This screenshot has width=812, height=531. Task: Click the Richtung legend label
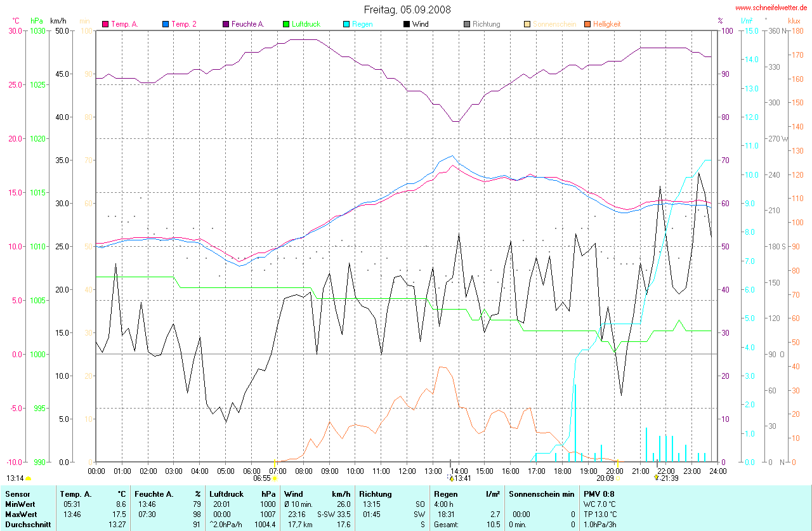point(486,24)
